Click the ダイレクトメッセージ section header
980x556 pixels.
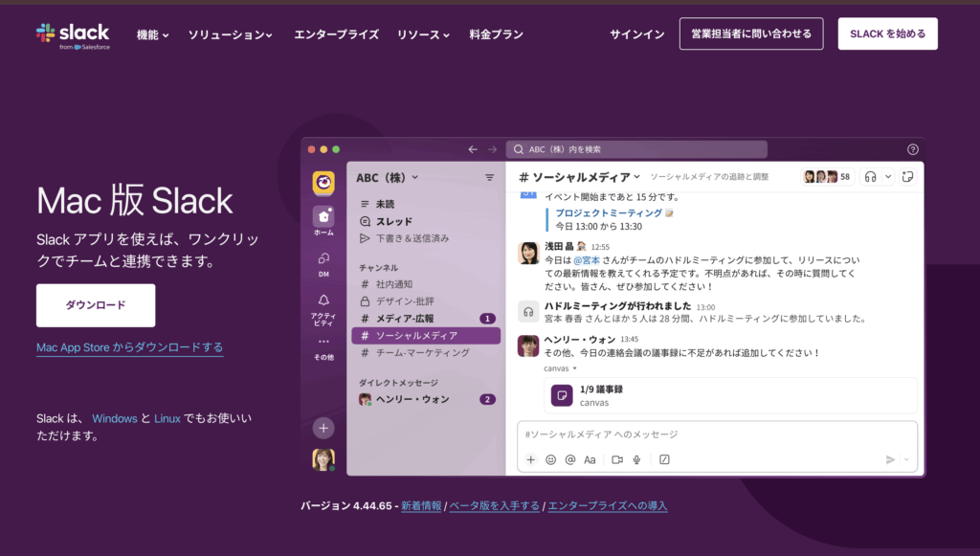(x=398, y=383)
